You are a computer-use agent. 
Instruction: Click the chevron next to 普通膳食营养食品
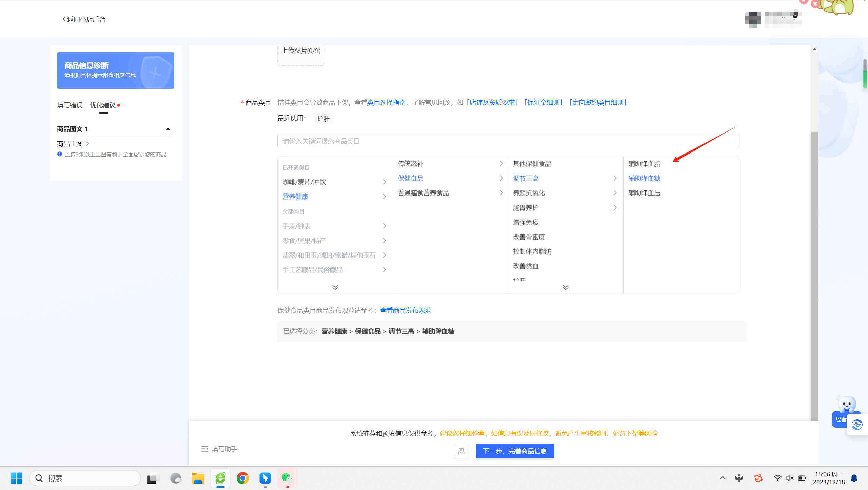501,193
